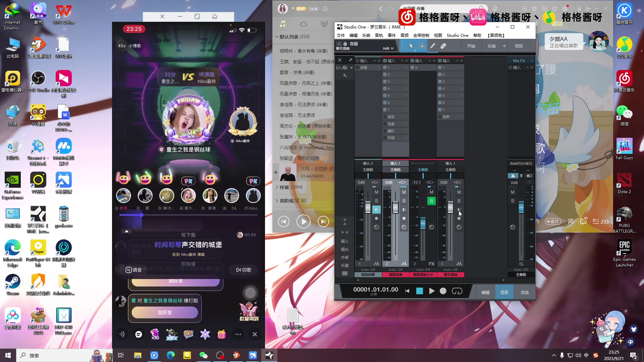Disable Solo on channel 3 唱歌混响大小
This screenshot has height=362, width=644.
pos(431,201)
